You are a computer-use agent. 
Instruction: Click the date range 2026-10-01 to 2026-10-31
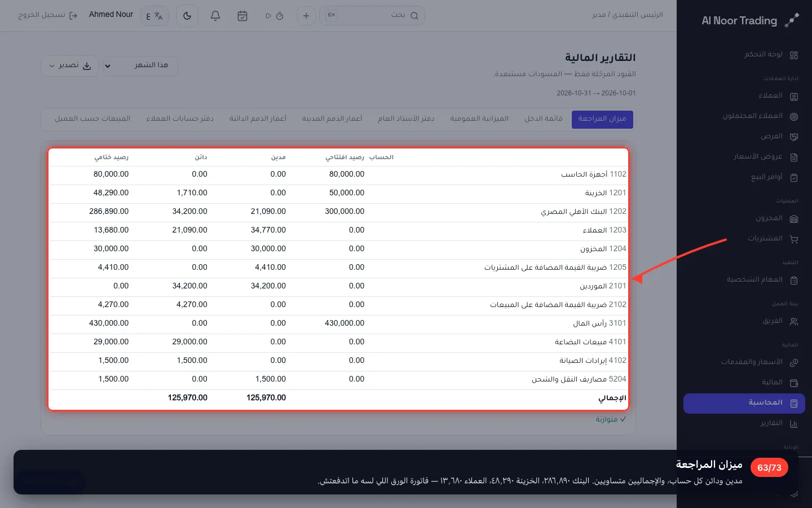596,93
